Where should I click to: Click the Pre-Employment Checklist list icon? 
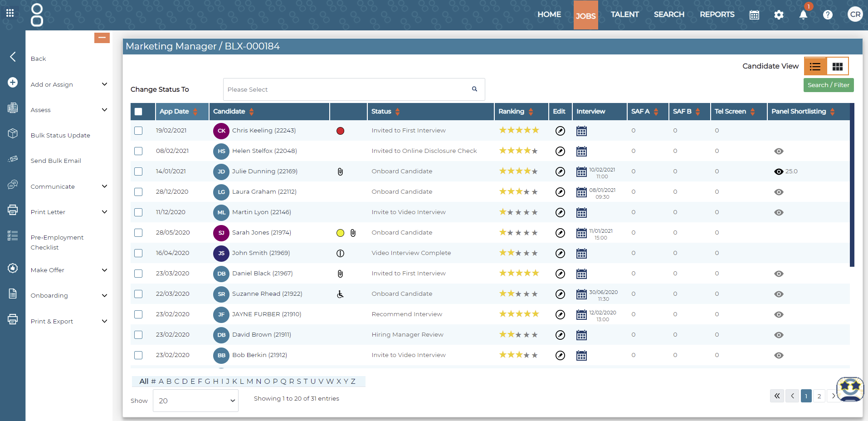click(13, 235)
